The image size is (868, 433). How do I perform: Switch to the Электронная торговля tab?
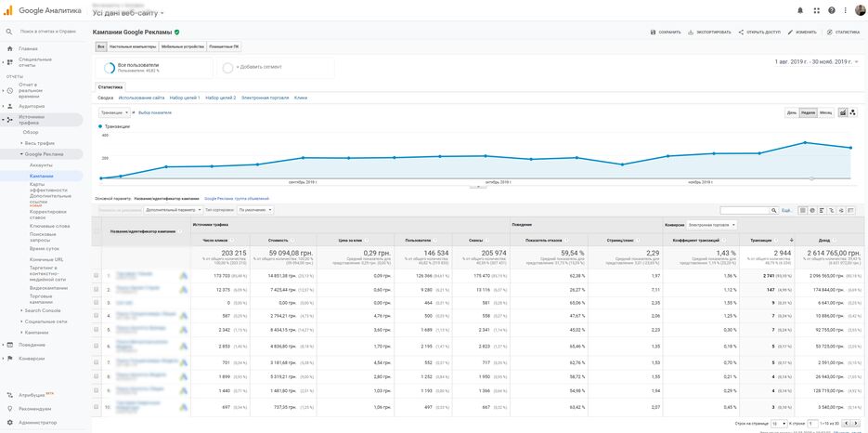coord(265,98)
